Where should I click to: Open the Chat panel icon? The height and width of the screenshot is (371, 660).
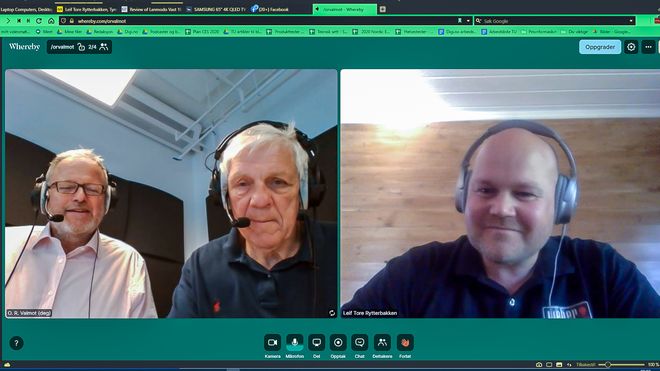[359, 342]
